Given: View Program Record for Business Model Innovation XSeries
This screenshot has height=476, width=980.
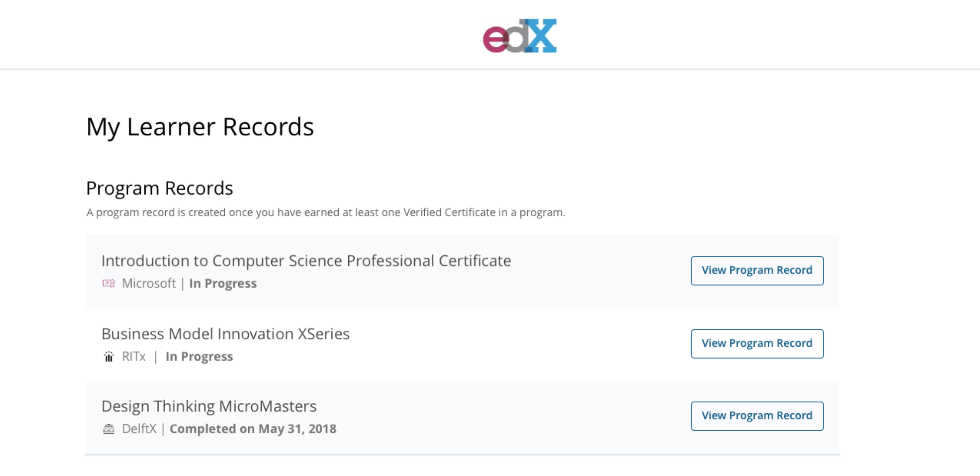Looking at the screenshot, I should (x=756, y=343).
